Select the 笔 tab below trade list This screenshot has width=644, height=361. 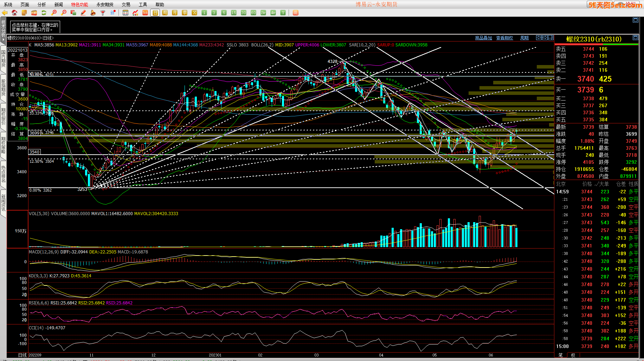click(x=560, y=355)
